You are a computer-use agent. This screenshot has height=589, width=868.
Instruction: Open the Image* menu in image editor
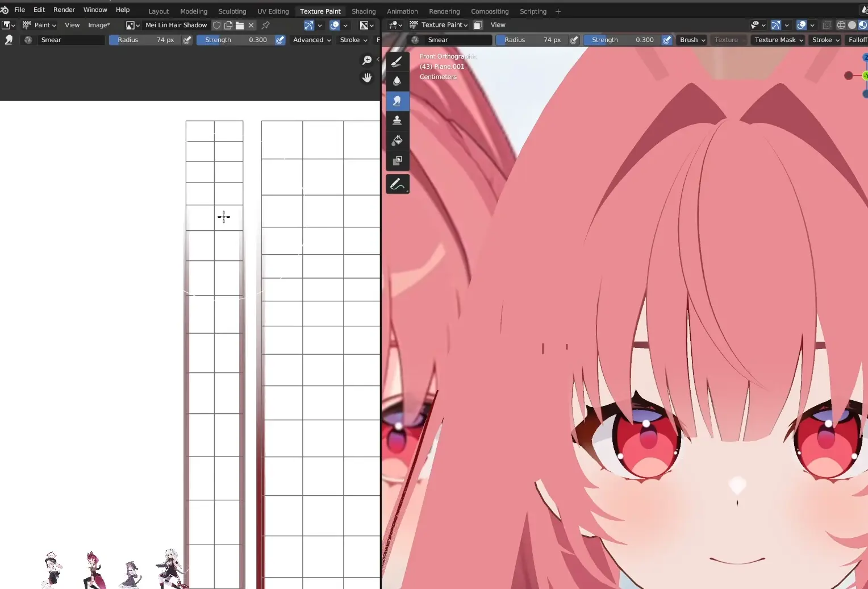point(99,25)
